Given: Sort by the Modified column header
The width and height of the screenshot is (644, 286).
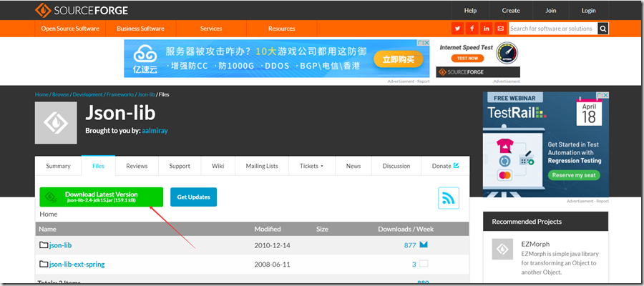Looking at the screenshot, I should pyautogui.click(x=268, y=229).
